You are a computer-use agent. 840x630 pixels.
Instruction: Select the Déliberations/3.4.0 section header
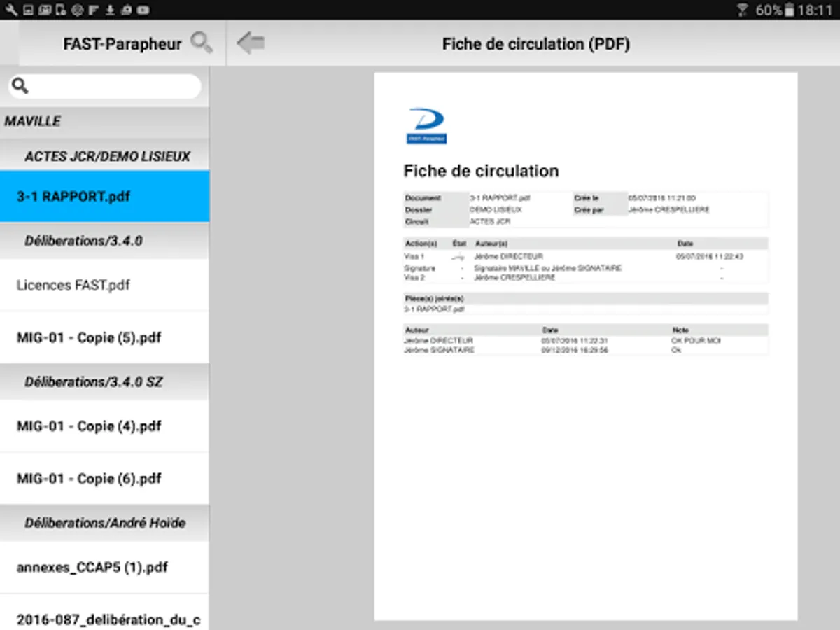[x=105, y=241]
